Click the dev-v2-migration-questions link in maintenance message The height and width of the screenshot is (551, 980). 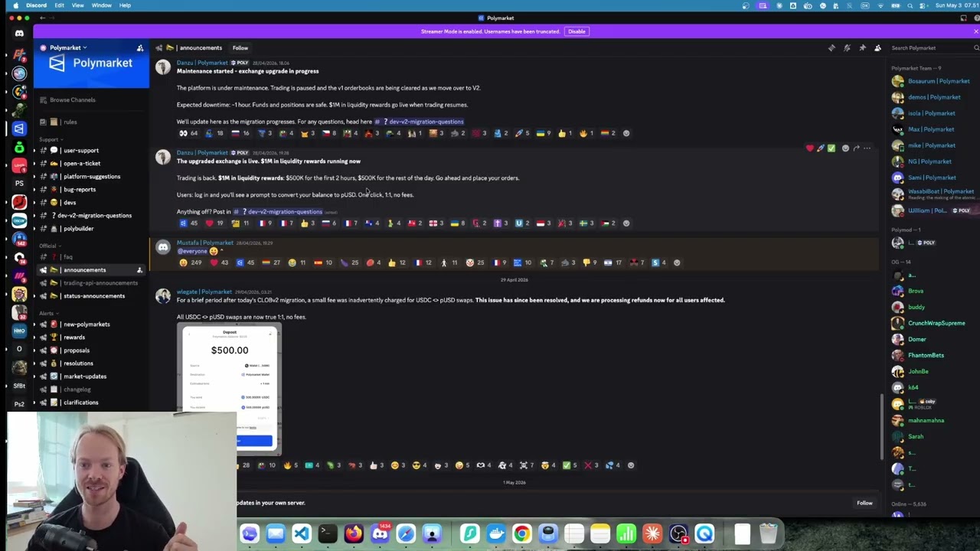point(420,122)
